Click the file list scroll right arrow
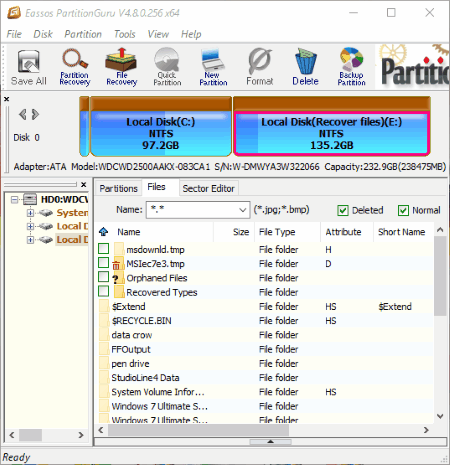This screenshot has height=465, width=450. coord(426,430)
